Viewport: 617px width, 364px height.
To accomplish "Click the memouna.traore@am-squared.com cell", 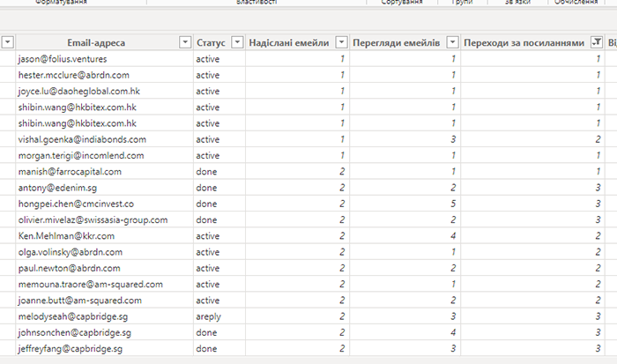I will (x=104, y=285).
